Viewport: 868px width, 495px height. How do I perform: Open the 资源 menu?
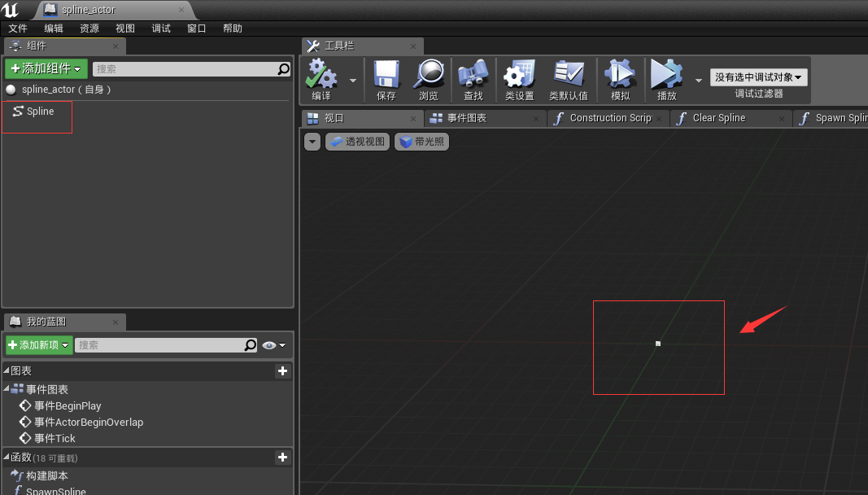click(89, 28)
